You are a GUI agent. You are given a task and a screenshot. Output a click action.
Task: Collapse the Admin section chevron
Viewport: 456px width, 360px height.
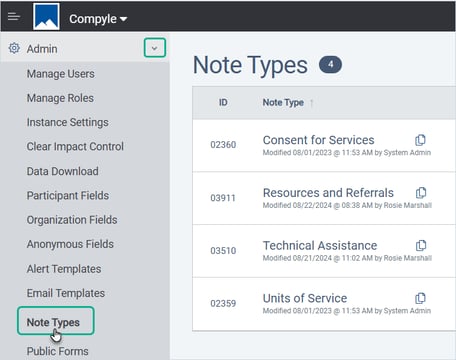[x=155, y=48]
